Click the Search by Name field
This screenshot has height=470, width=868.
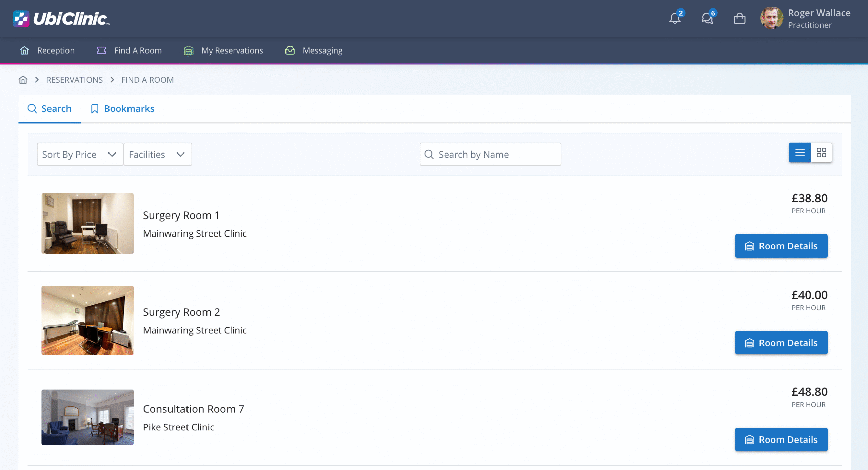(x=490, y=154)
